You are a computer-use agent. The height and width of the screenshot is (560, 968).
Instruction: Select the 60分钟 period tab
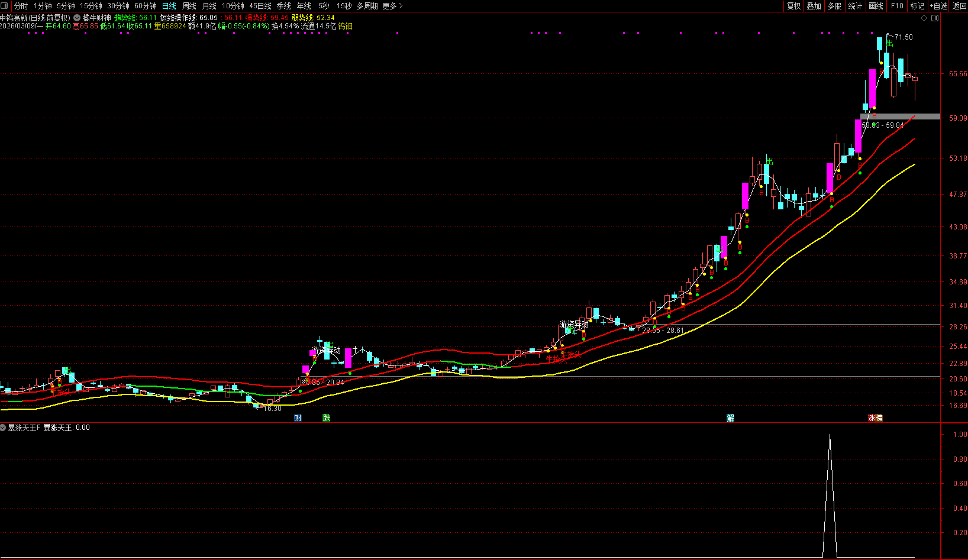pyautogui.click(x=146, y=6)
